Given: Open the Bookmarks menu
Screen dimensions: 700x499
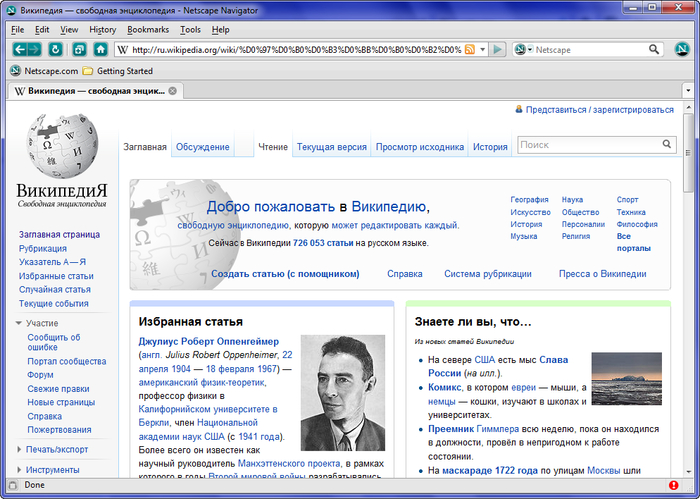Looking at the screenshot, I should pyautogui.click(x=148, y=29).
